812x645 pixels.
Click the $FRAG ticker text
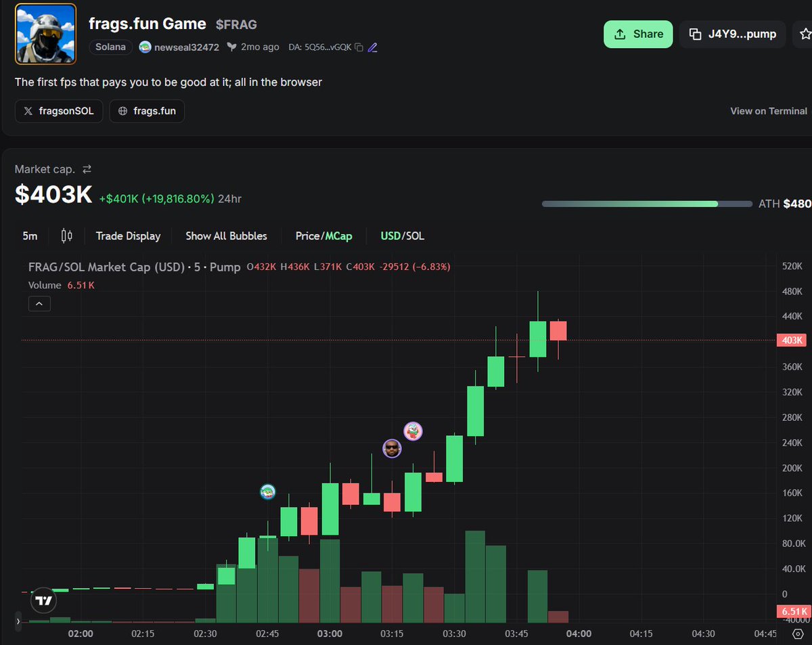(x=236, y=24)
